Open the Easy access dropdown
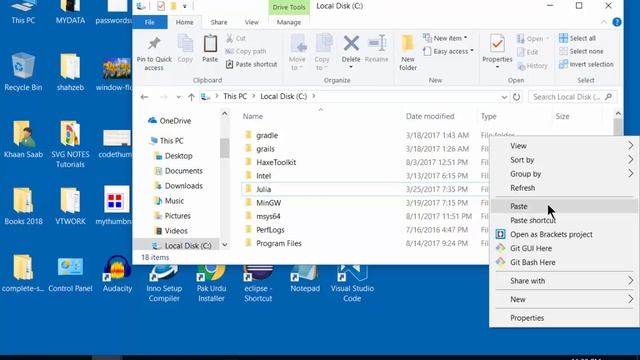This screenshot has height=360, width=640. point(448,51)
